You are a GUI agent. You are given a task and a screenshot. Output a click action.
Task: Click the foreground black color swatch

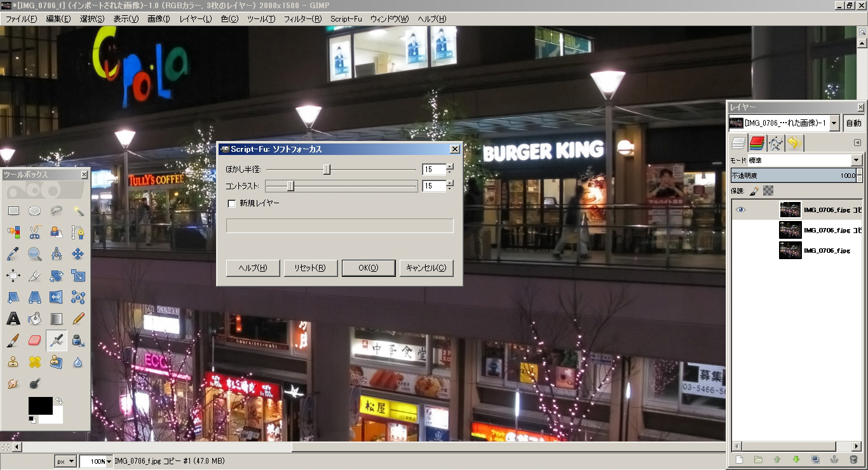[x=41, y=406]
